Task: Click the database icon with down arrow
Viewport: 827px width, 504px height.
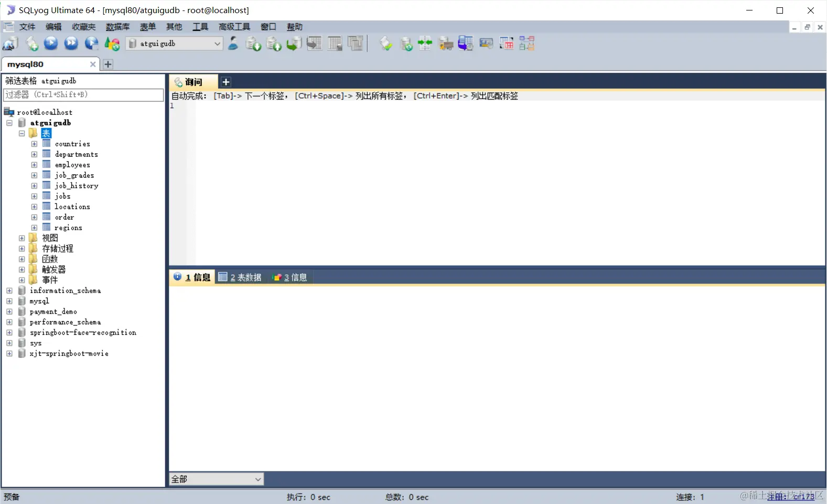Action: pos(254,43)
